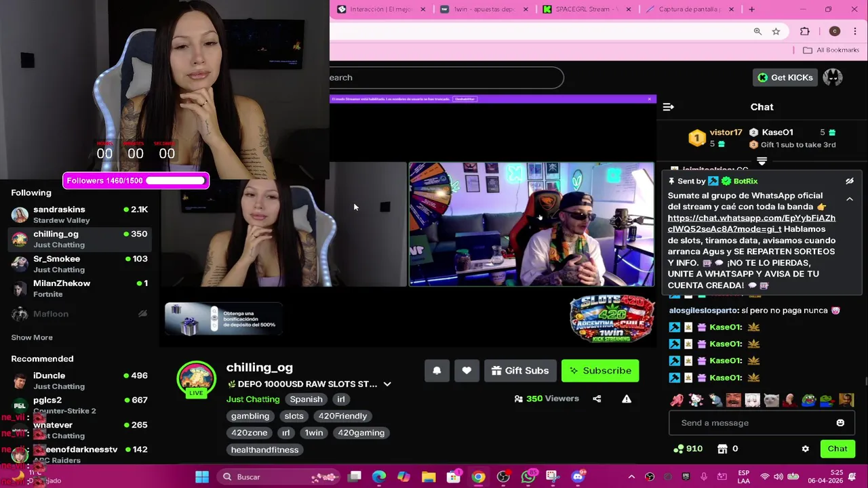Screen dimensions: 868x488
Task: Send the Pepe frog emote in chat
Action: coord(808,400)
